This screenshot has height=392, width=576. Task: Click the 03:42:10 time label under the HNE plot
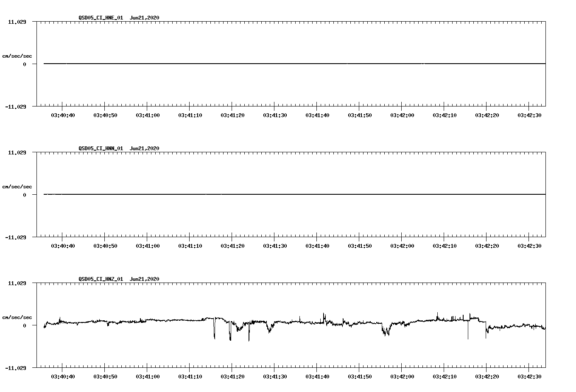pyautogui.click(x=445, y=115)
